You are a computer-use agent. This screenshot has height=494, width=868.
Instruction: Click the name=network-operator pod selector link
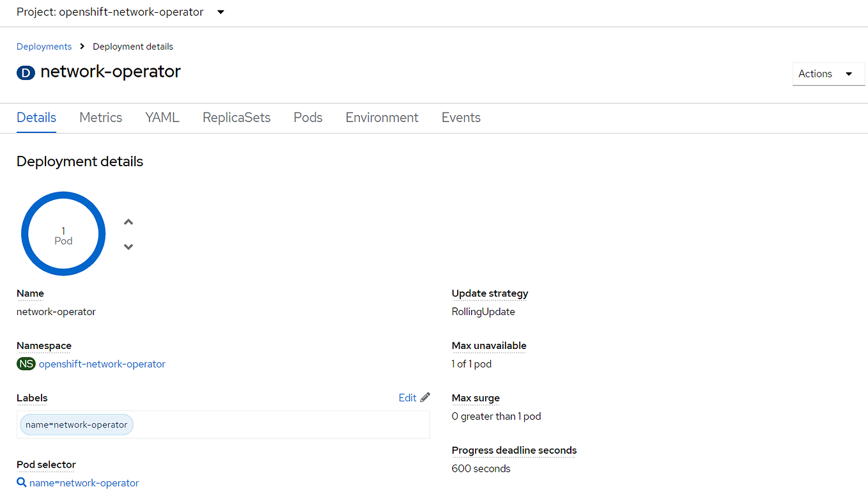point(83,482)
